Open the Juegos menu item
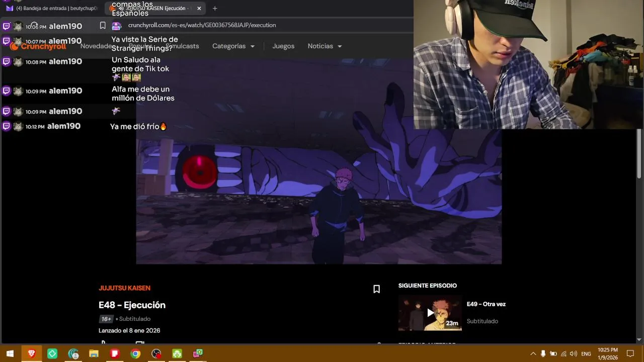The width and height of the screenshot is (644, 362). point(283,46)
